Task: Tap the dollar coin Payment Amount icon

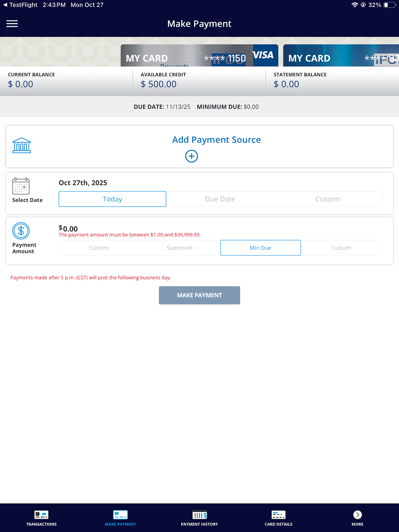Action: 21,231
